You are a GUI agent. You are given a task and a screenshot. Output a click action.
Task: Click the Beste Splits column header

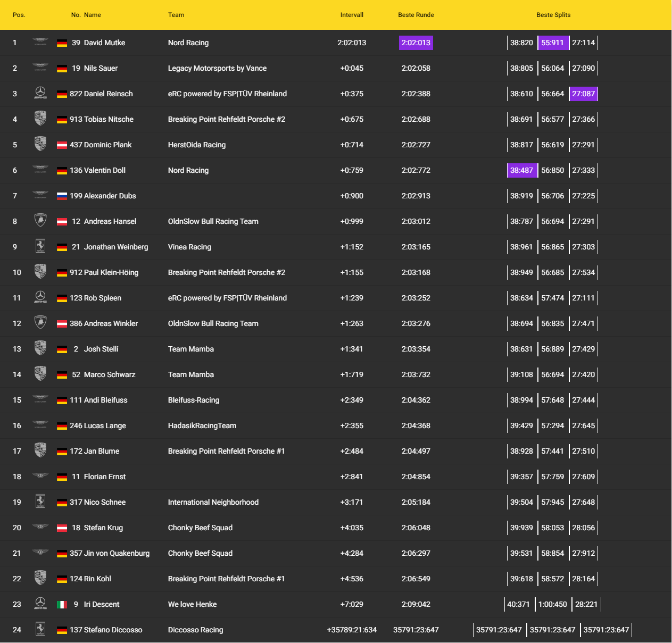tap(553, 15)
